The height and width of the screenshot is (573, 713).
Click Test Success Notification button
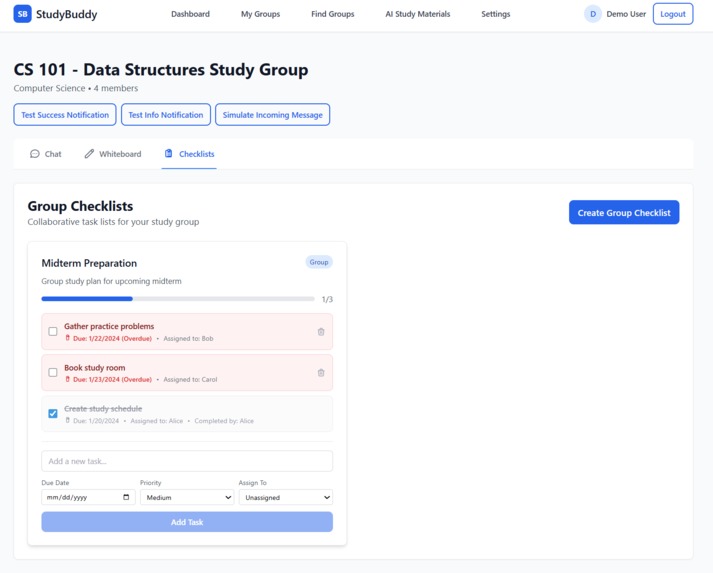pos(65,115)
